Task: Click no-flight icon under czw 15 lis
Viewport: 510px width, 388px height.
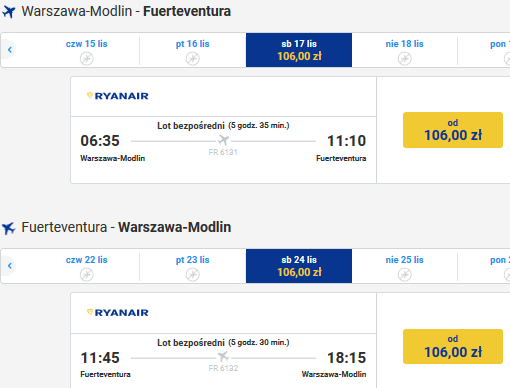Action: tap(87, 59)
